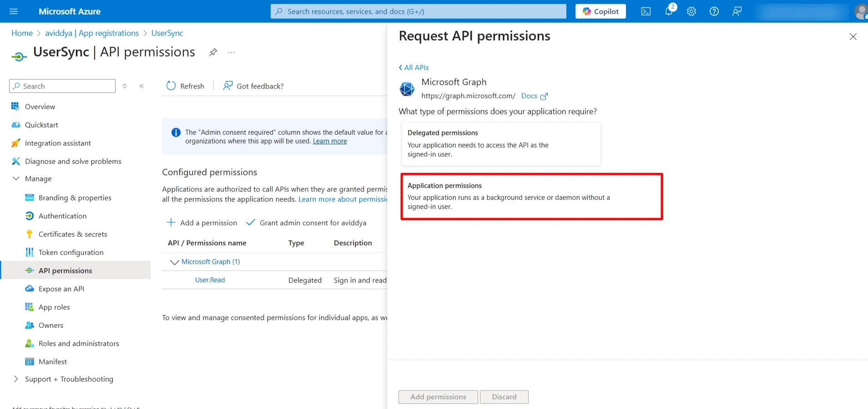Open the User.Read permission

tap(210, 280)
